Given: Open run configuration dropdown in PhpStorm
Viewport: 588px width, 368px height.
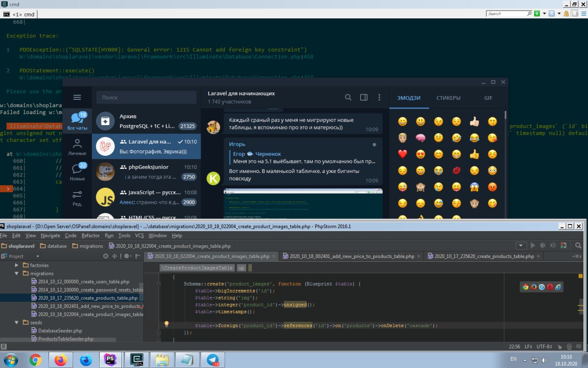Looking at the screenshot, I should pyautogui.click(x=521, y=246).
